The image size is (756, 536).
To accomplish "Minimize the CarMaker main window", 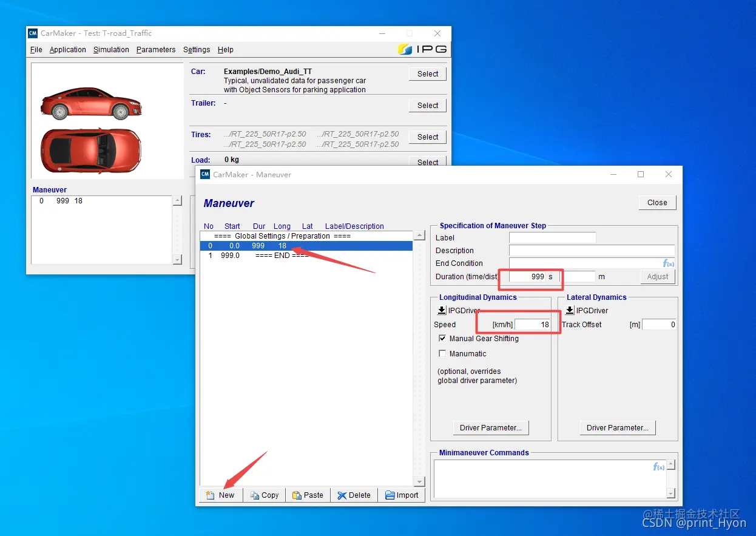I will tap(381, 33).
